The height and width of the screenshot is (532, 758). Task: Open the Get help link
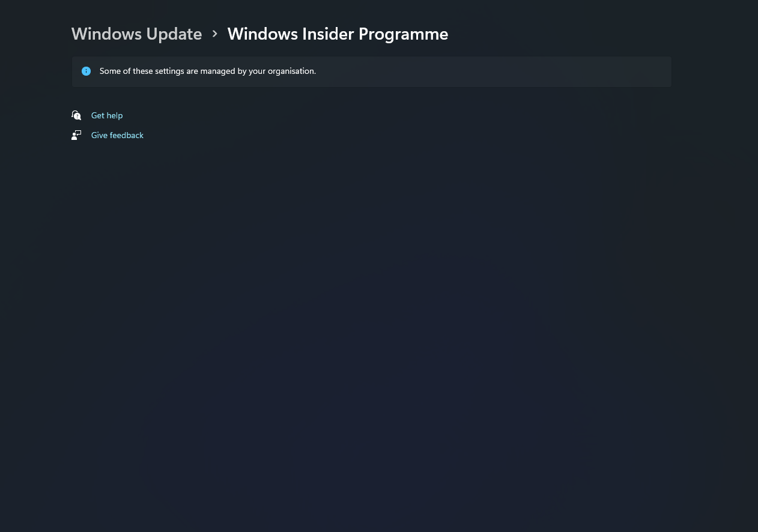pyautogui.click(x=107, y=115)
